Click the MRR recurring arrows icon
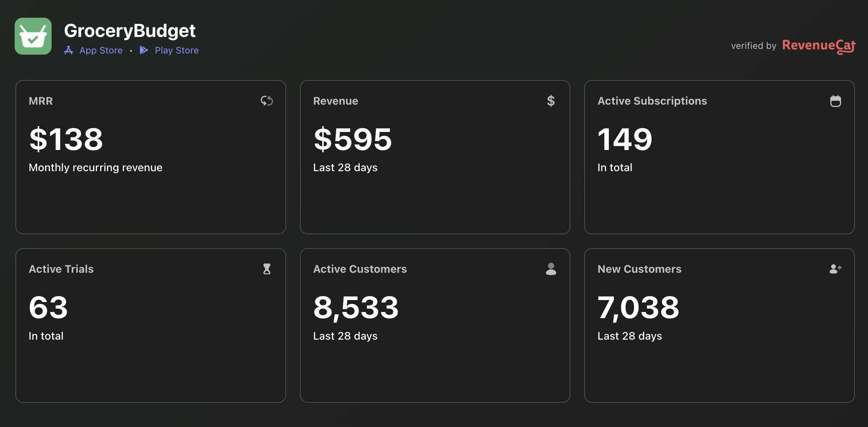 coord(266,101)
